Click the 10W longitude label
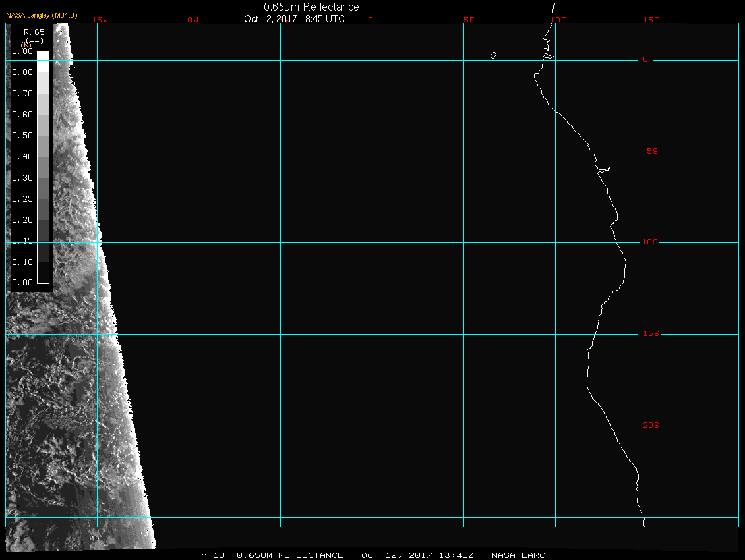Image resolution: width=745 pixels, height=560 pixels. [x=190, y=20]
